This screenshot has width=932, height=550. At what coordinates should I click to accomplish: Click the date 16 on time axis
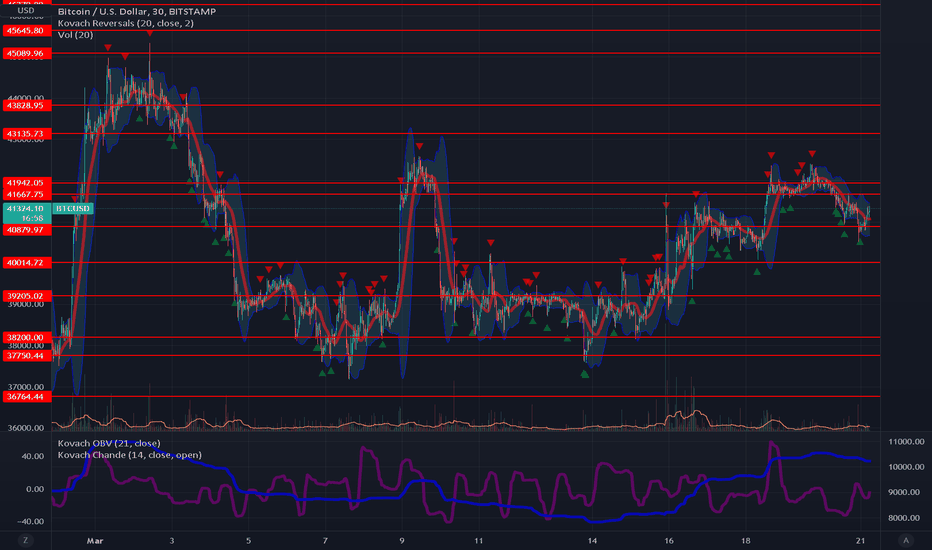tap(669, 540)
